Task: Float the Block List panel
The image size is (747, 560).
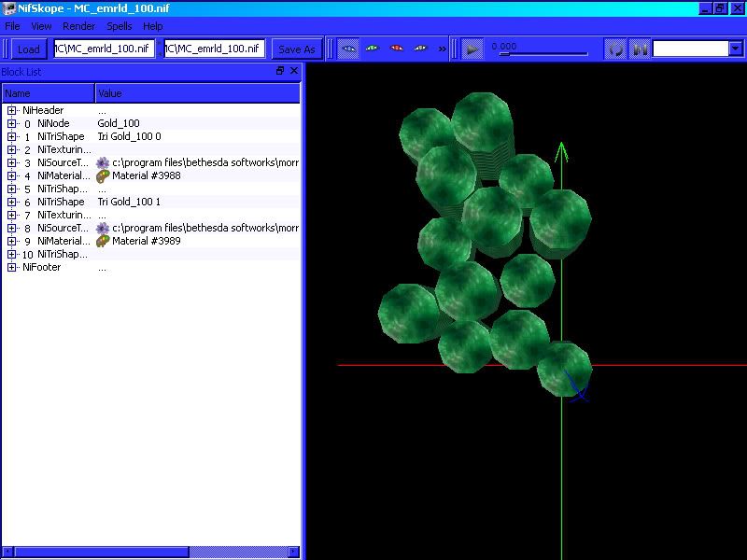Action: coord(280,71)
